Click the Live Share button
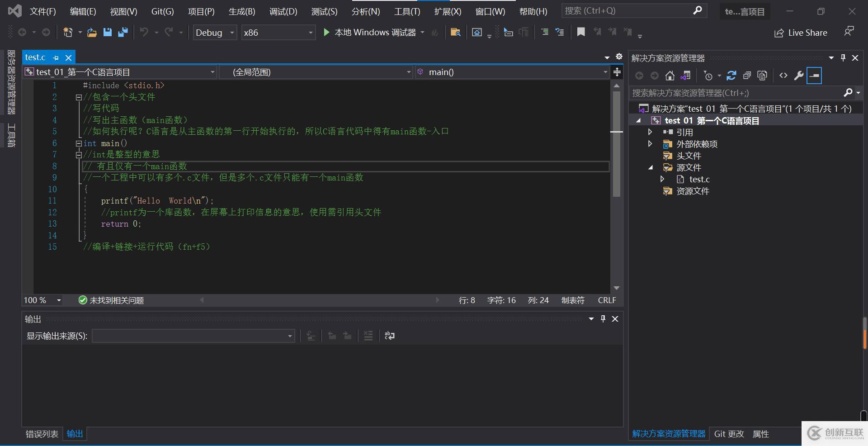The width and height of the screenshot is (868, 446). click(801, 33)
